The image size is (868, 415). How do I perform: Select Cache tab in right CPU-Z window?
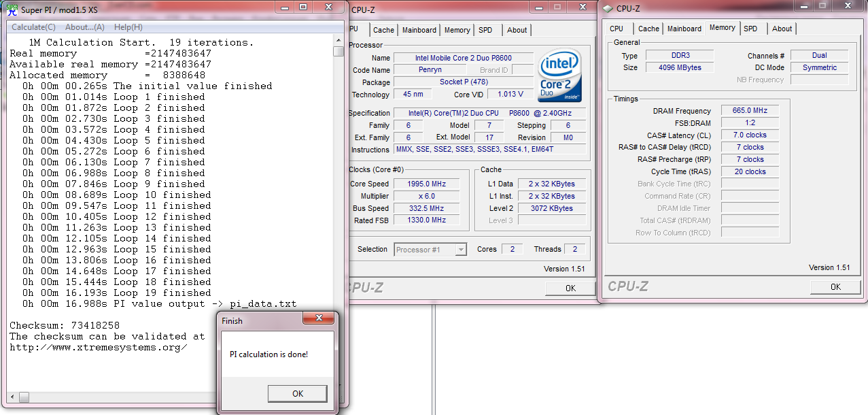coord(648,29)
